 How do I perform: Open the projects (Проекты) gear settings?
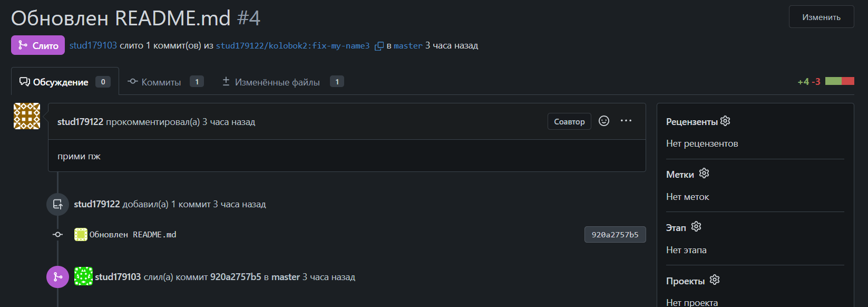coord(715,280)
